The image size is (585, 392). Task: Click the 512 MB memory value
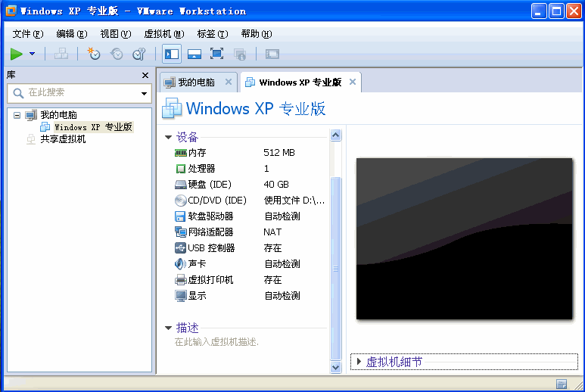pos(279,153)
